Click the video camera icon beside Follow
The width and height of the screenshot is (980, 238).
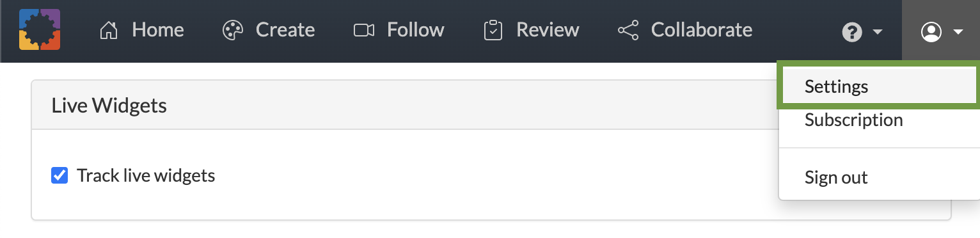tap(364, 30)
